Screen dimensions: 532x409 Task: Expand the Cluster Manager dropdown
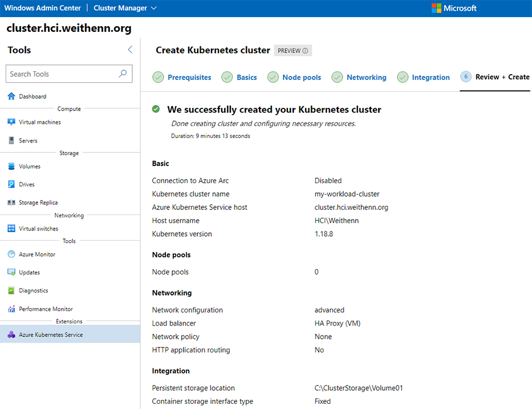(x=154, y=8)
